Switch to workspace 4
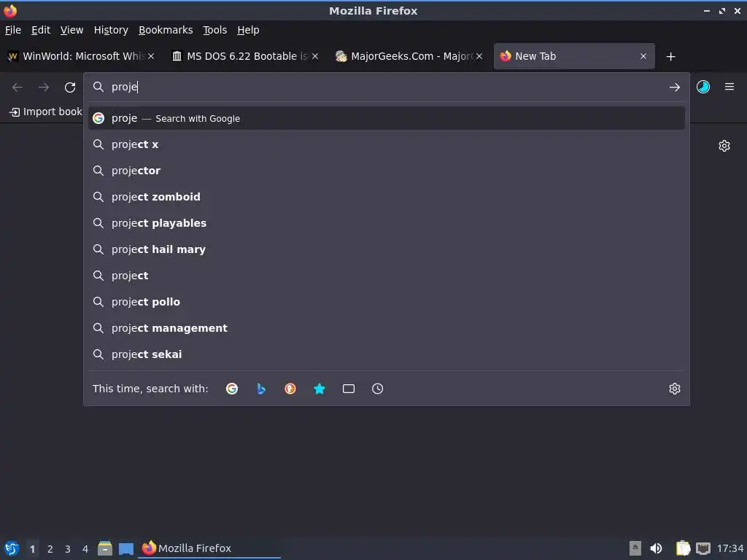Image resolution: width=747 pixels, height=560 pixels. (85, 549)
